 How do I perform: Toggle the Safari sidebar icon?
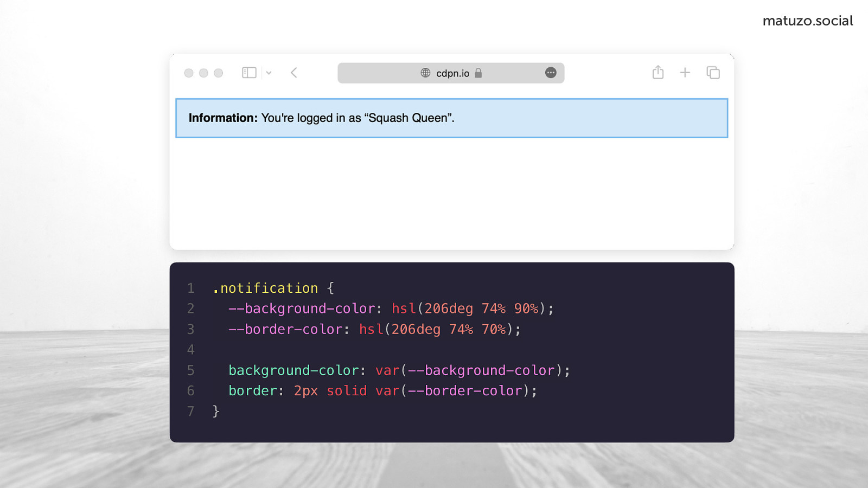pyautogui.click(x=249, y=73)
